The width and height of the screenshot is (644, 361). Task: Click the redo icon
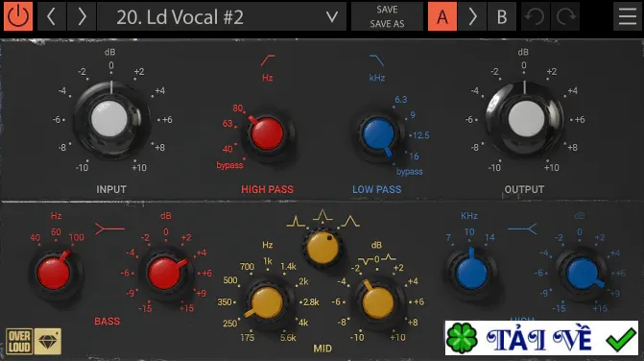[x=565, y=16]
